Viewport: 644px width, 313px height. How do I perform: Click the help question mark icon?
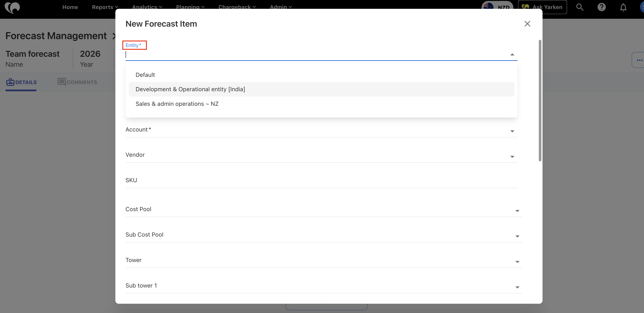click(x=601, y=7)
